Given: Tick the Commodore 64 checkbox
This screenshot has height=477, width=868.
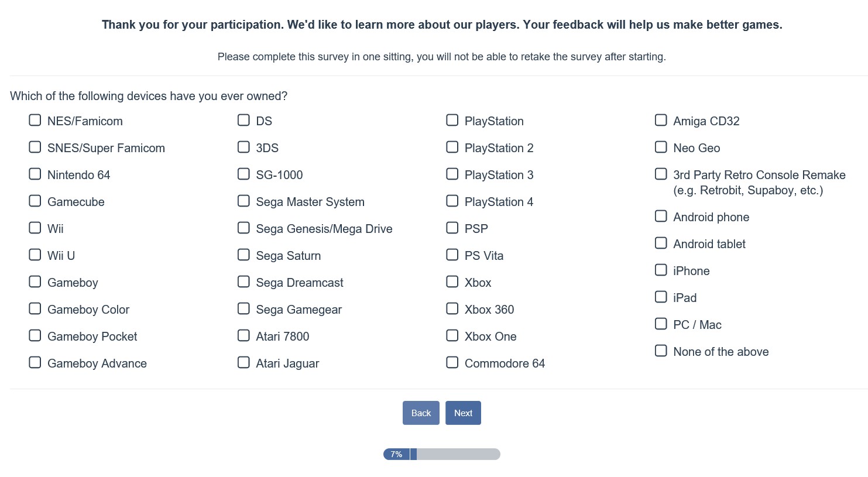Looking at the screenshot, I should point(452,363).
